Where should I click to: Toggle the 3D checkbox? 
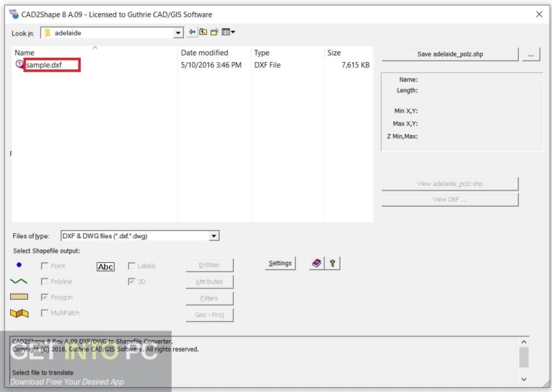tap(131, 282)
